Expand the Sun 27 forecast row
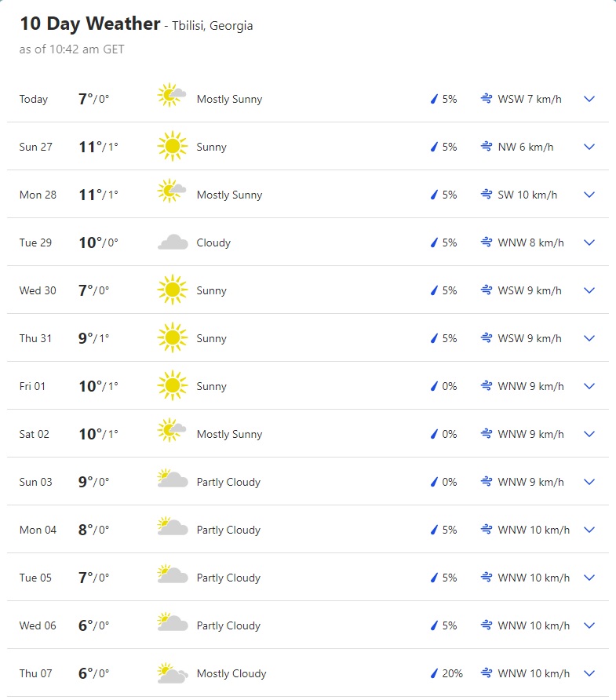The height and width of the screenshot is (700, 616). 589,147
